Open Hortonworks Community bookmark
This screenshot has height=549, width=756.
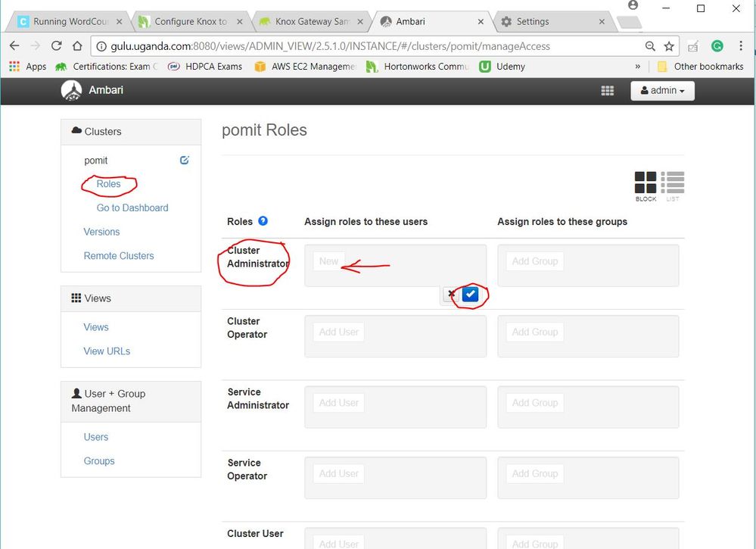[x=418, y=67]
